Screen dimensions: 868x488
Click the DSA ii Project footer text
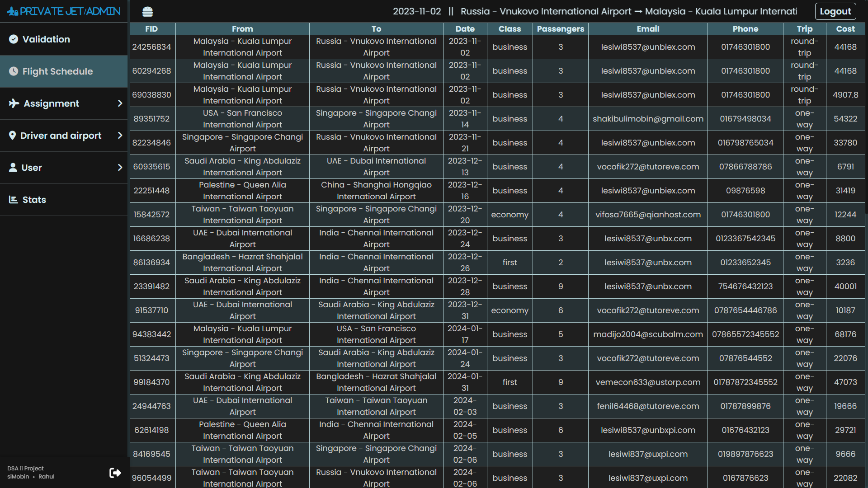coord(25,469)
